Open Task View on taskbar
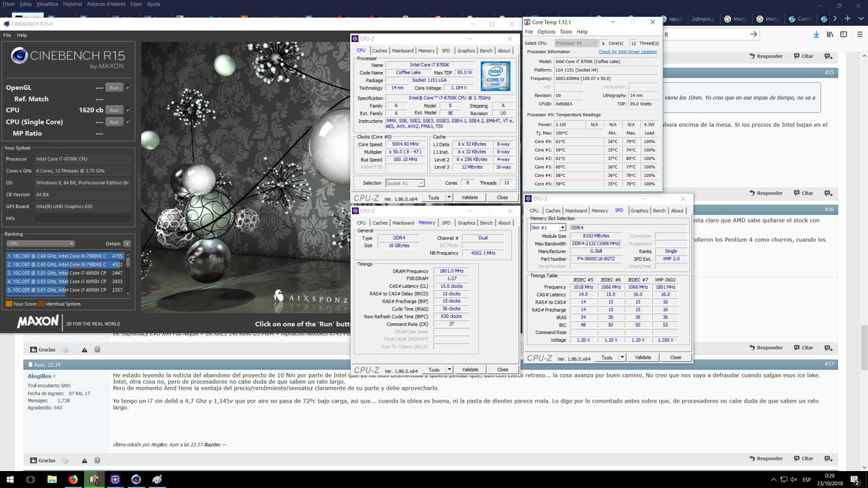Viewport: 868px width, 488px height. (x=31, y=479)
